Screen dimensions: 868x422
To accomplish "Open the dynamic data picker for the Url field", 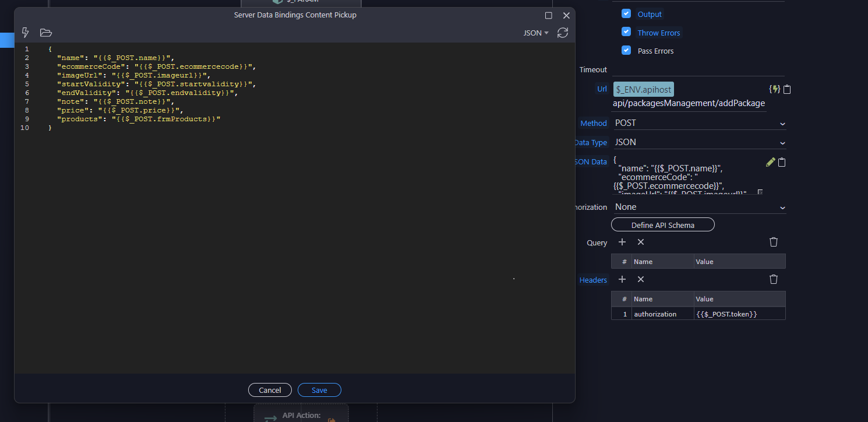I will [x=775, y=89].
